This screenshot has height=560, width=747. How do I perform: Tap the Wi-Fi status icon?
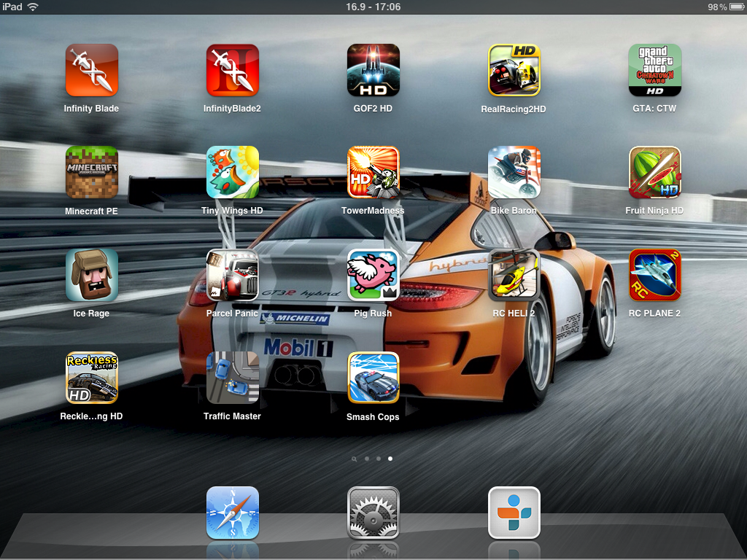pyautogui.click(x=33, y=7)
